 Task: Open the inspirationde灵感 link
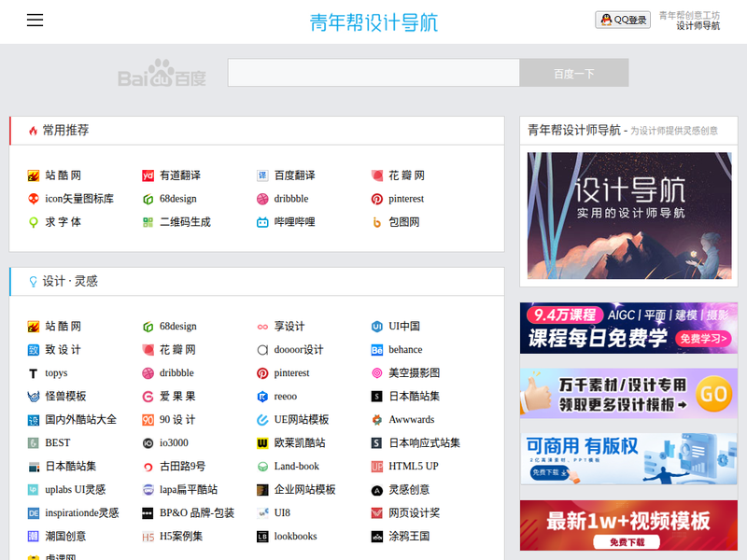[82, 512]
